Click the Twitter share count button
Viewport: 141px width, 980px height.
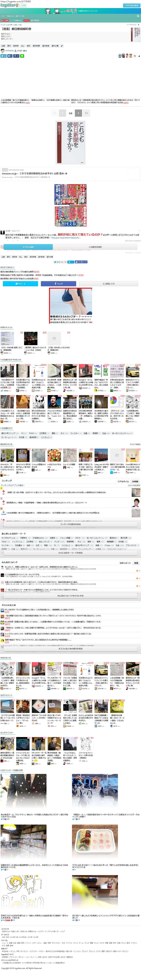(3, 56)
